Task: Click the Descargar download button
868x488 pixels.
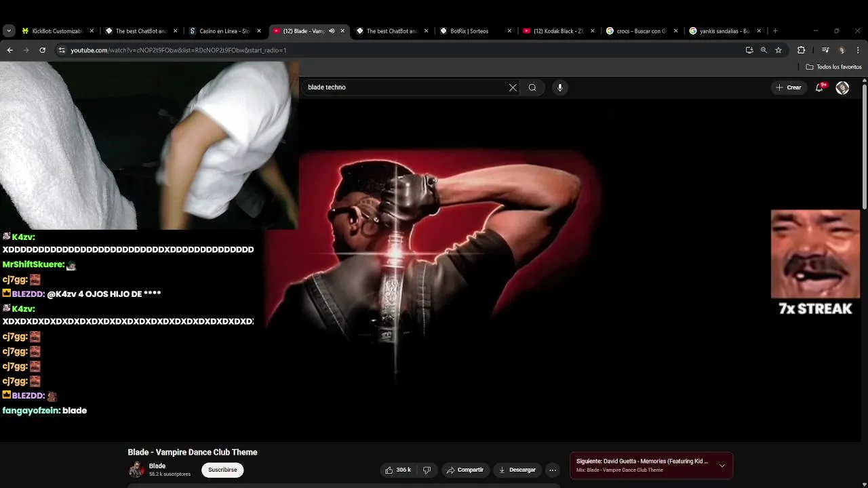Action: click(517, 470)
